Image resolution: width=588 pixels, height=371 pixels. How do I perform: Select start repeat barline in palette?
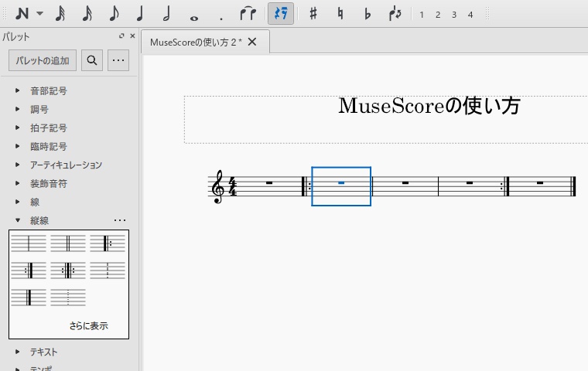(x=108, y=243)
